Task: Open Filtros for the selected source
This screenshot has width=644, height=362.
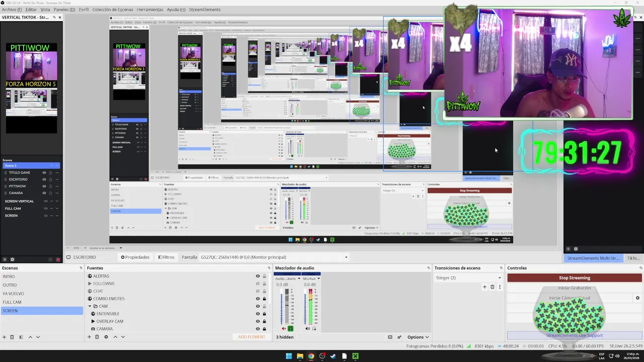Action: [x=166, y=257]
